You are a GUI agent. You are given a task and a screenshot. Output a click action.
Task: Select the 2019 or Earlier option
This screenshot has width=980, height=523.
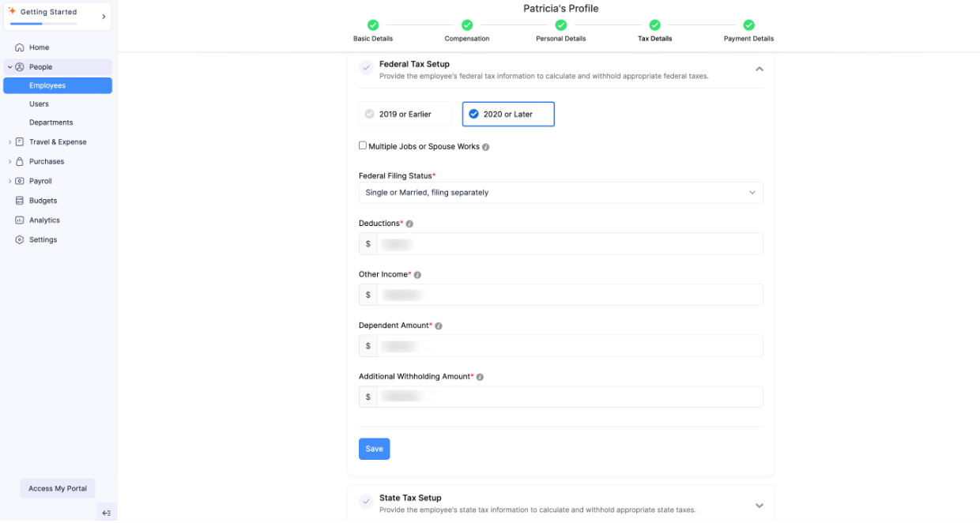point(405,114)
